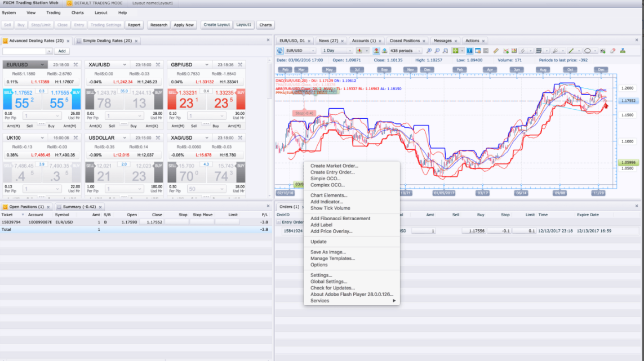Click the add indicator chart icon
This screenshot has height=361, width=644.
coord(505,51)
